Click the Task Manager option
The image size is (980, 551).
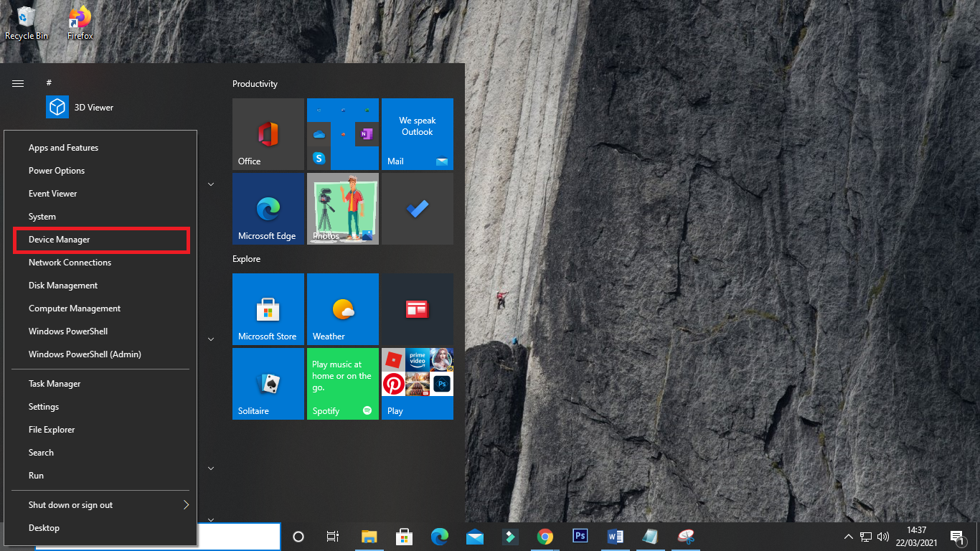(x=55, y=384)
